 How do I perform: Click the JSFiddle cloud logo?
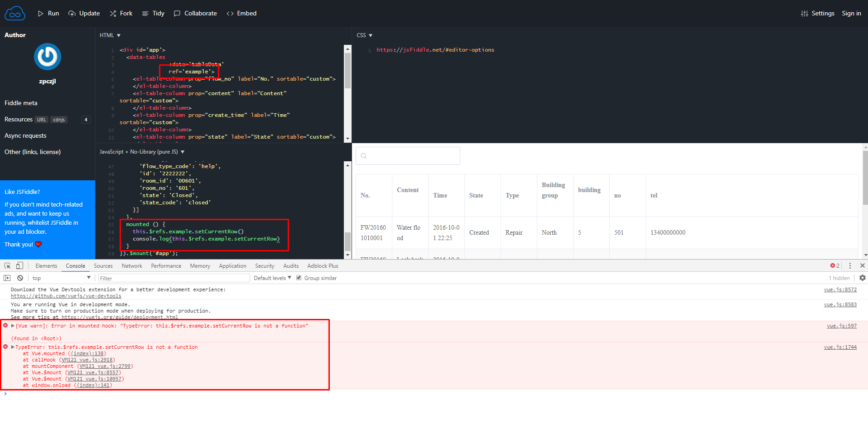[x=14, y=13]
